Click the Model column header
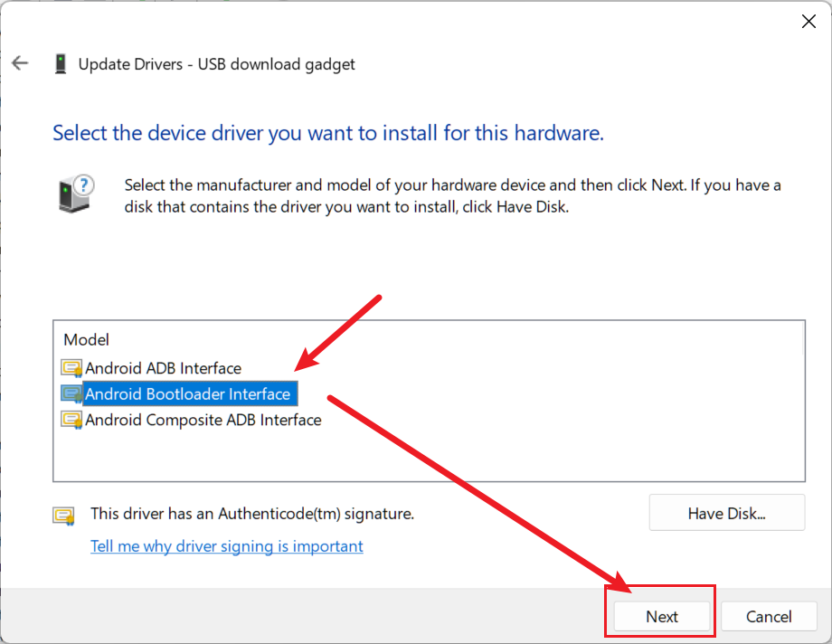The height and width of the screenshot is (644, 832). [87, 340]
